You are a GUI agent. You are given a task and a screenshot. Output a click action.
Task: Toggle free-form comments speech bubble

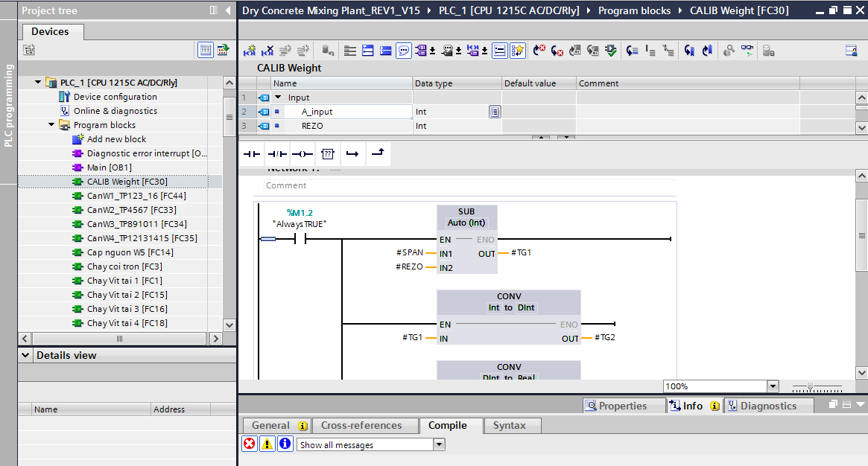(x=404, y=51)
